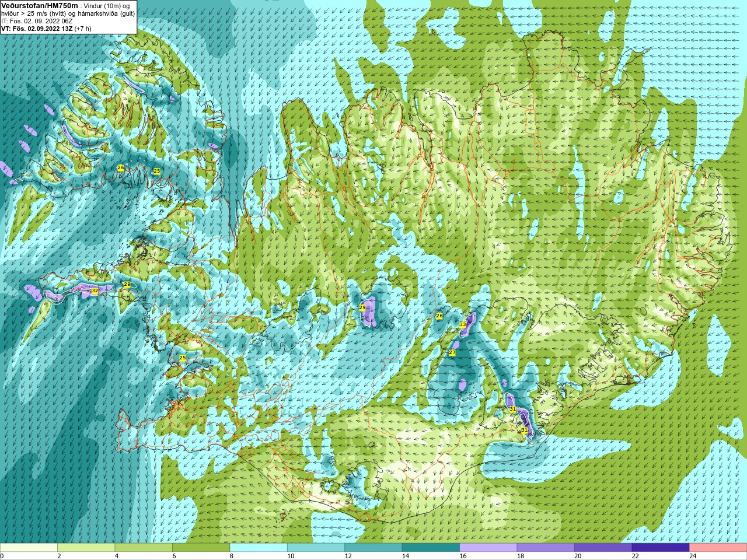
Task: Click gust marker 25 next to northwest marker 26
Action: (156, 171)
